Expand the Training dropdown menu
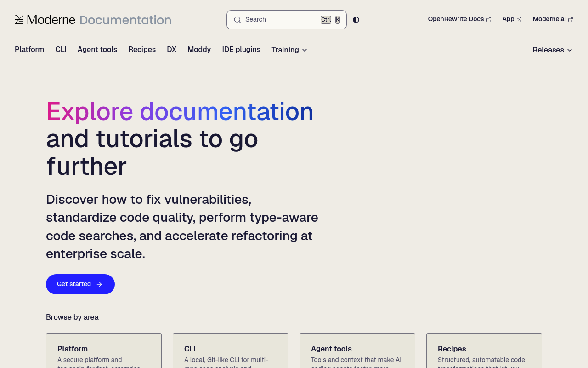This screenshot has width=588, height=368. point(289,50)
